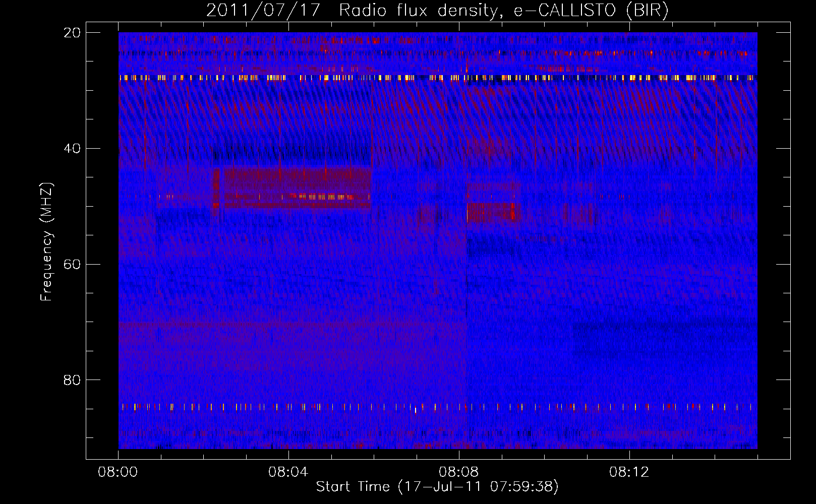The height and width of the screenshot is (504, 816).
Task: Click the '08:08' time tick label
Action: [459, 472]
